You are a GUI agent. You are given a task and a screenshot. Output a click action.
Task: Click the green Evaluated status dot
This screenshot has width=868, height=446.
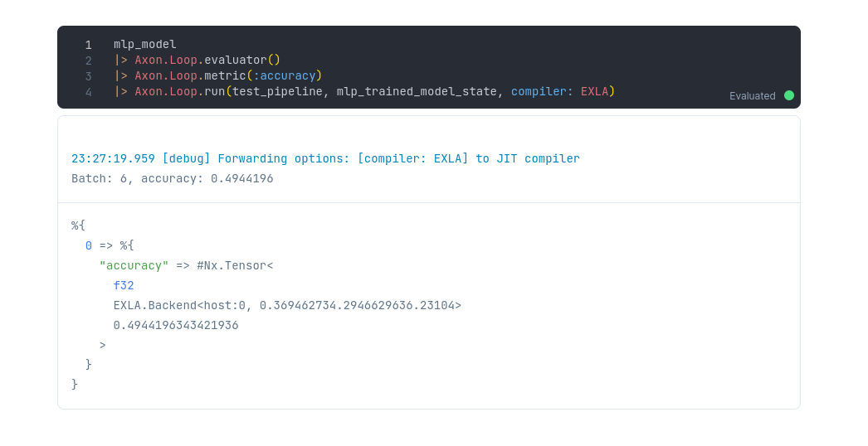789,95
